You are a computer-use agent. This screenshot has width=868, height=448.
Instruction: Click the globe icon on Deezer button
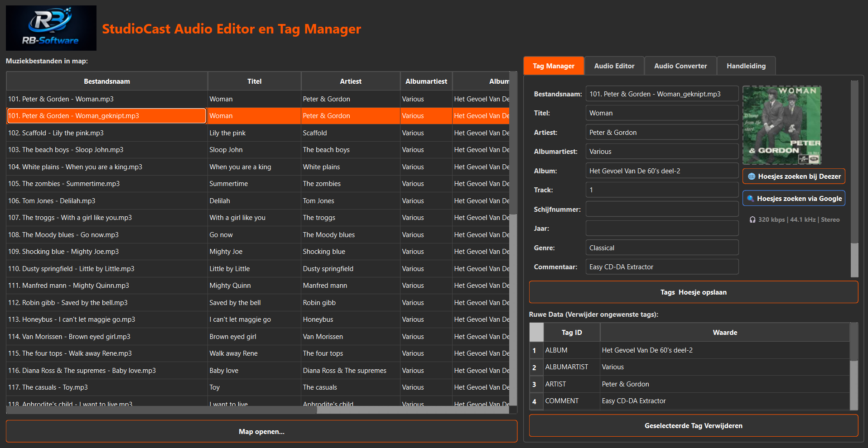pyautogui.click(x=752, y=176)
